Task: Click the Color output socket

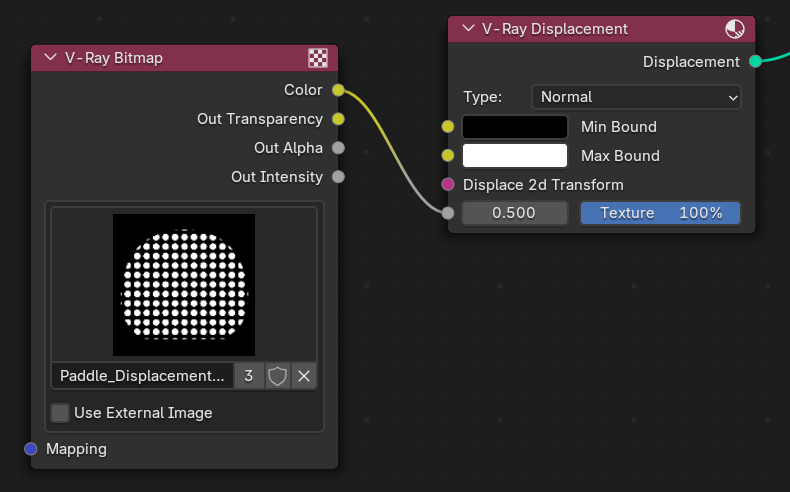Action: click(338, 90)
